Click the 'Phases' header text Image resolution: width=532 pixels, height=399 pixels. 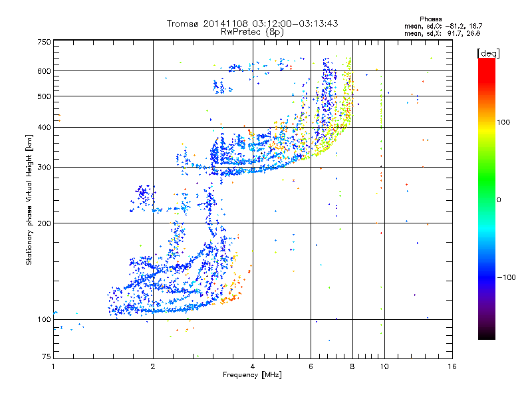430,19
